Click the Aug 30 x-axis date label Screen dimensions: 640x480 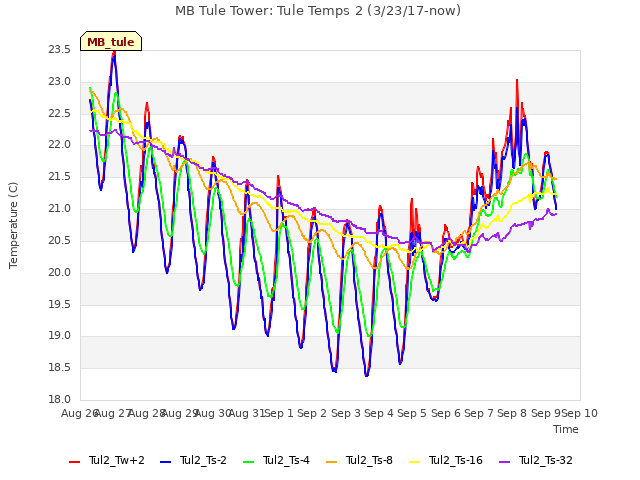213,413
